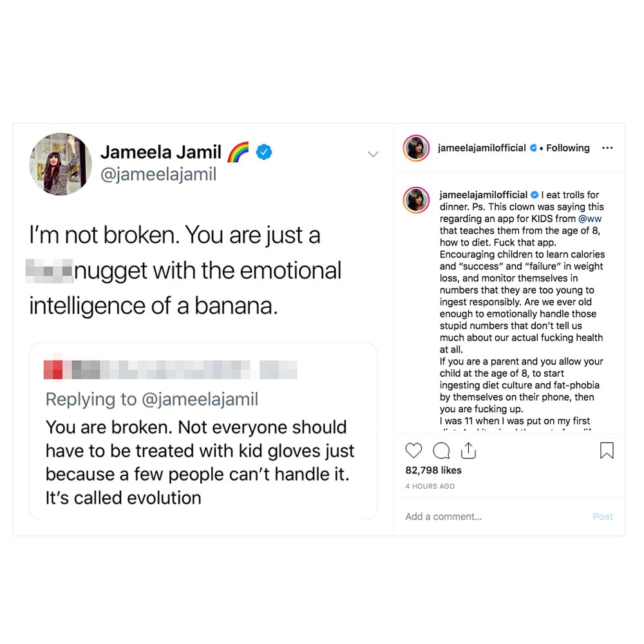Click the Add a comment field
This screenshot has height=644, width=644.
[x=443, y=516]
